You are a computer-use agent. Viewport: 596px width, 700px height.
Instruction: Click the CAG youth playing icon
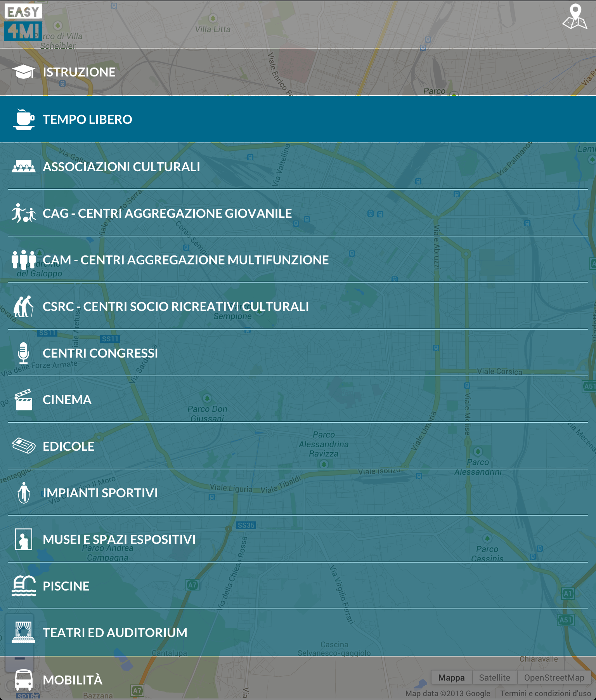pyautogui.click(x=23, y=213)
